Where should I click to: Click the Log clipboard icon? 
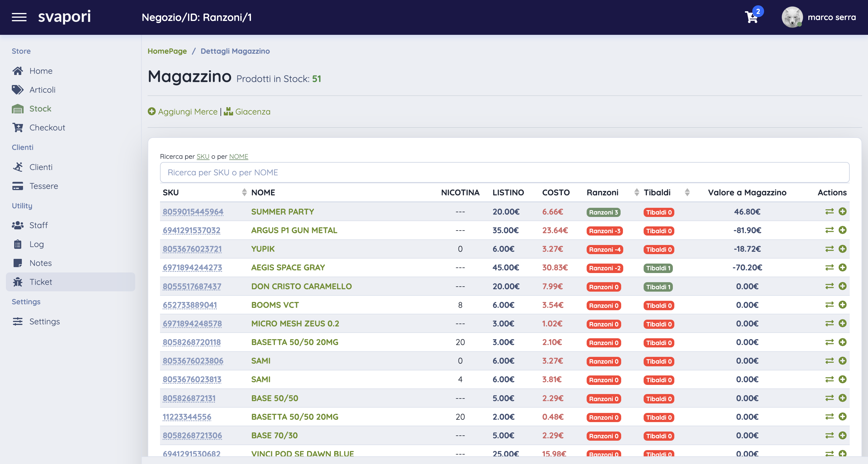point(18,244)
